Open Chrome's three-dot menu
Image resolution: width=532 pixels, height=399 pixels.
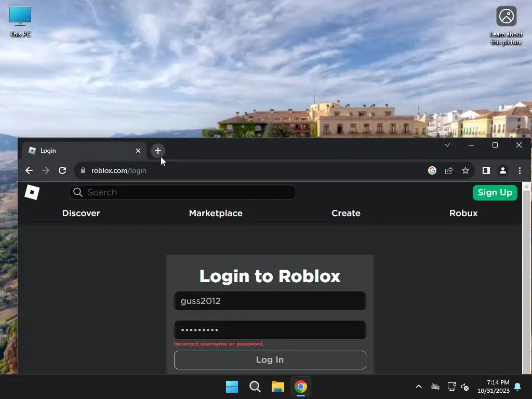pos(520,170)
